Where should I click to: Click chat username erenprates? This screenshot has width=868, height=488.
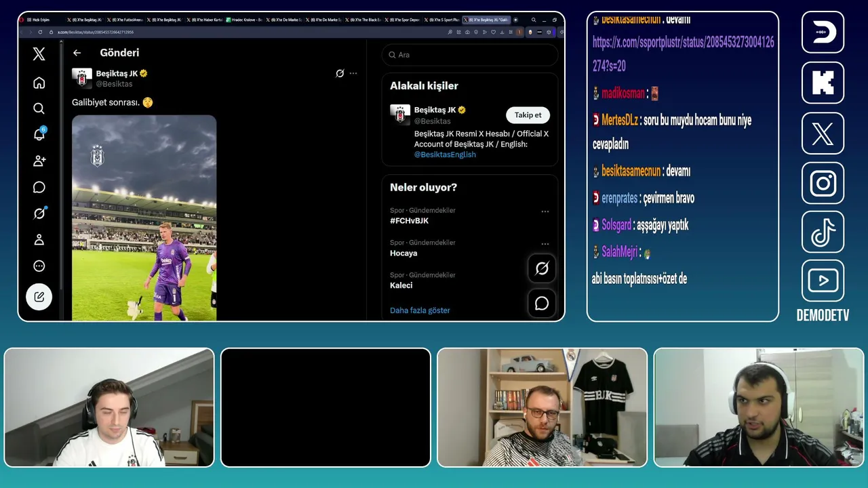pyautogui.click(x=620, y=198)
